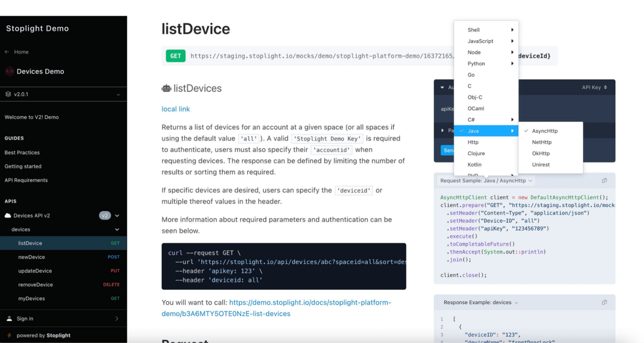The height and width of the screenshot is (343, 644).
Task: Open the API Key auth type selector
Action: pyautogui.click(x=594, y=87)
